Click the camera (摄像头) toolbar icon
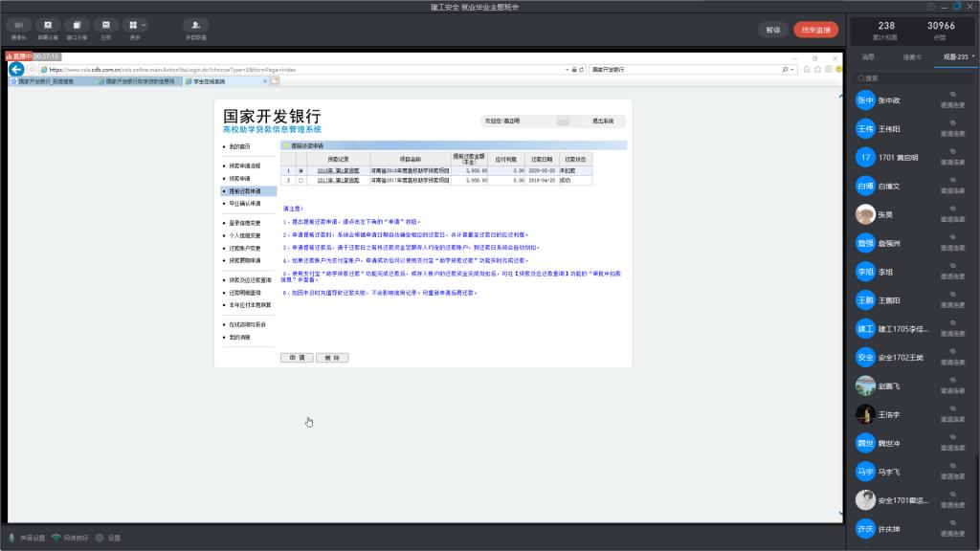 (17, 26)
